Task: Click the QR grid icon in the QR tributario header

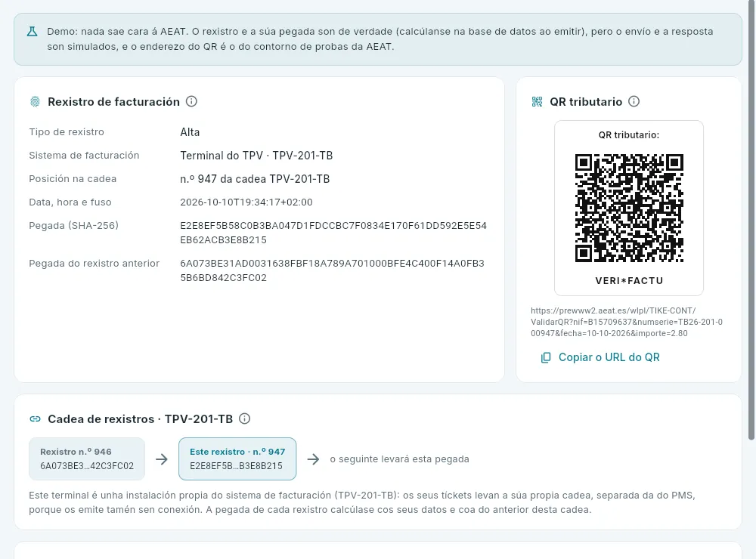Action: click(x=537, y=102)
